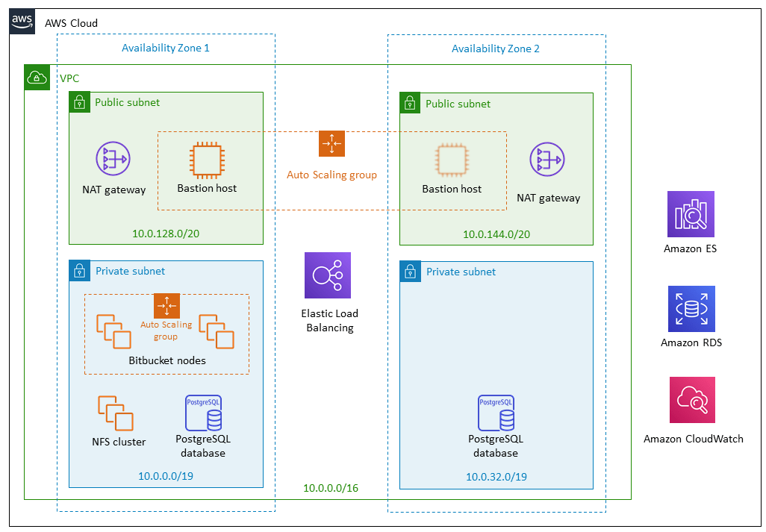Open the Amazon ES service icon
This screenshot has height=532, width=766.
pyautogui.click(x=690, y=214)
